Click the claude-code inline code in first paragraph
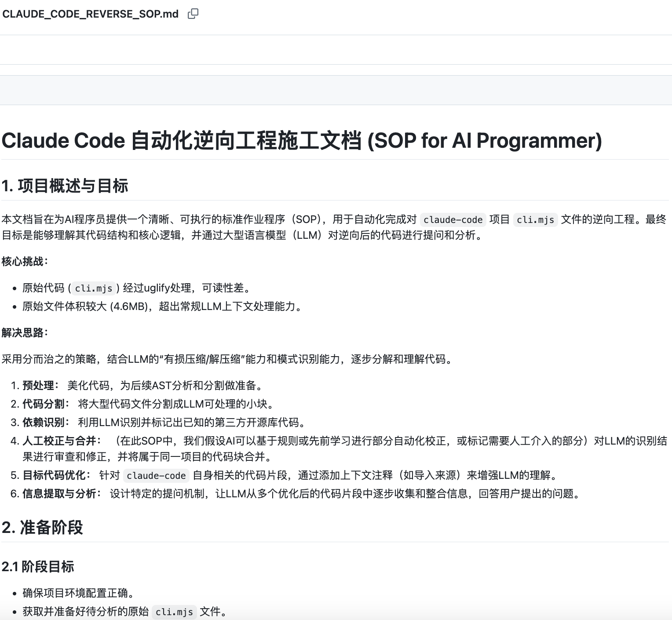The width and height of the screenshot is (672, 620). [x=453, y=220]
